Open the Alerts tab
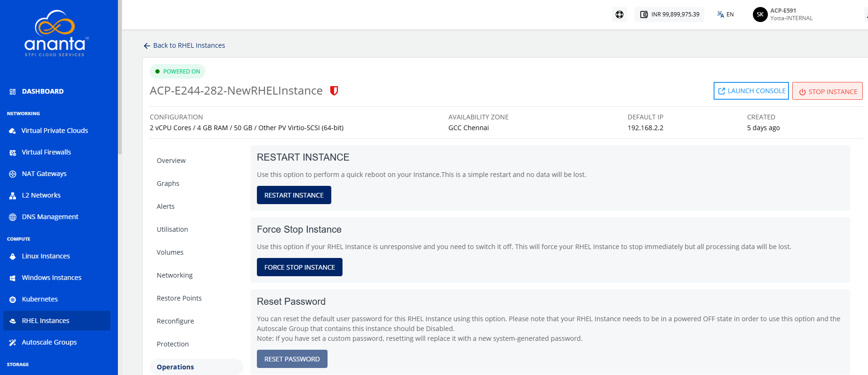Viewport: 868px width, 375px height. tap(166, 206)
